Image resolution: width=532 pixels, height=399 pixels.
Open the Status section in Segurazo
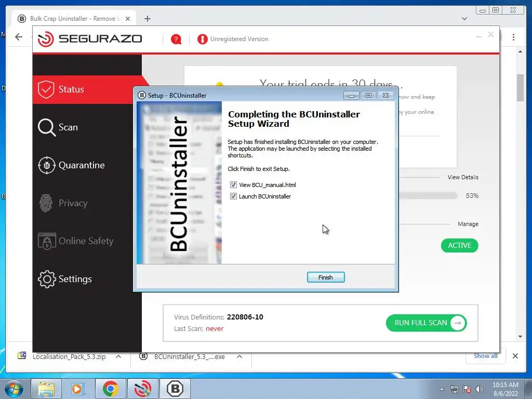point(88,89)
